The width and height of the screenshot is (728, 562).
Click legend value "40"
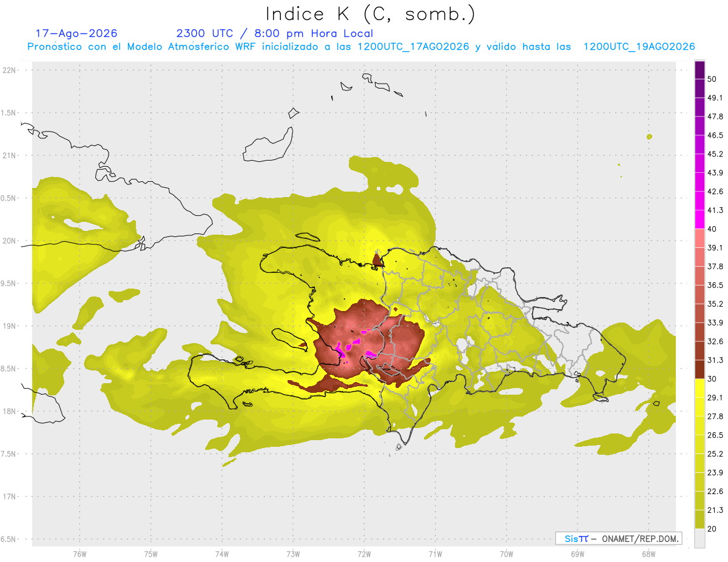tap(712, 229)
